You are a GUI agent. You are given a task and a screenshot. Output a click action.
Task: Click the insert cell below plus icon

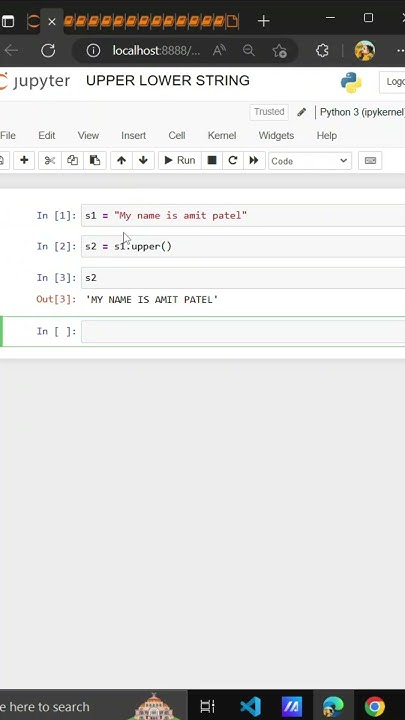pos(24,160)
